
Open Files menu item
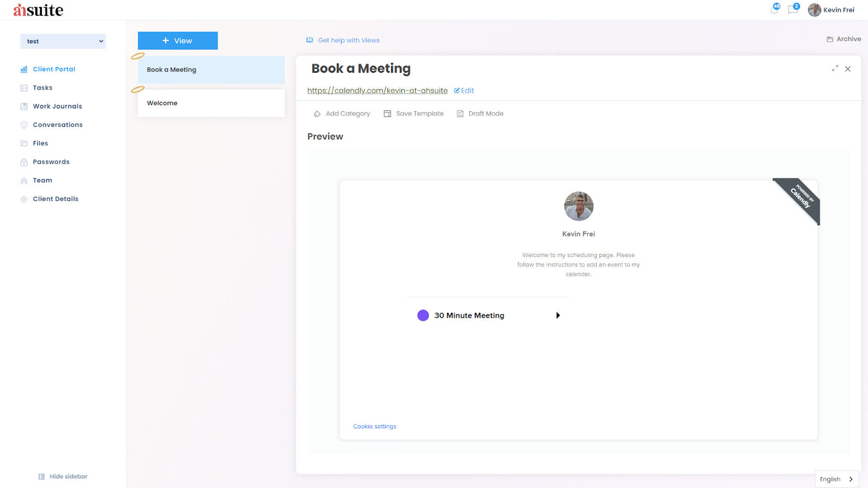click(x=40, y=143)
